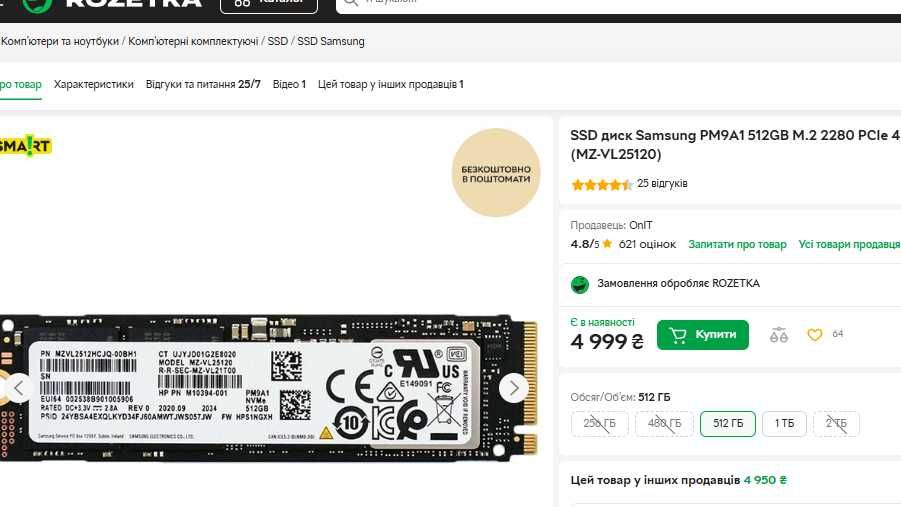Switch to the Характеристики tab
This screenshot has height=507, width=901.
[x=94, y=85]
